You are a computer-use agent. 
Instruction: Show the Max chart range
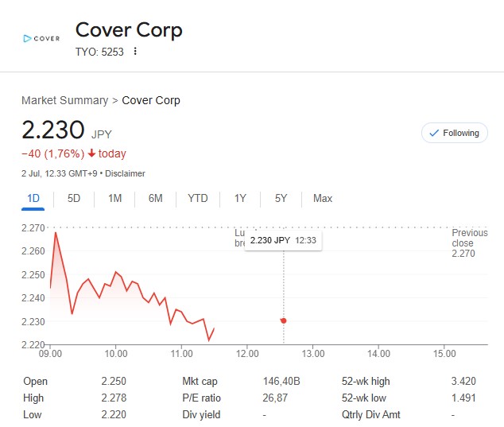323,198
